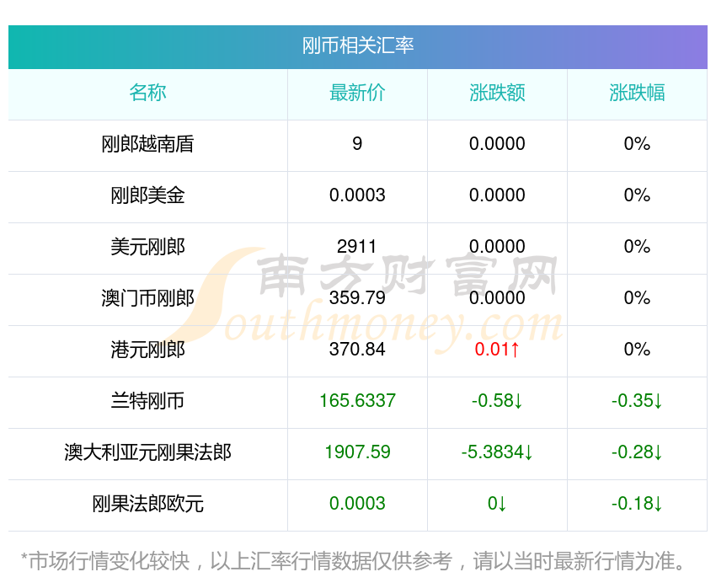Click the latest price 2911
The image size is (716, 588).
tap(356, 247)
